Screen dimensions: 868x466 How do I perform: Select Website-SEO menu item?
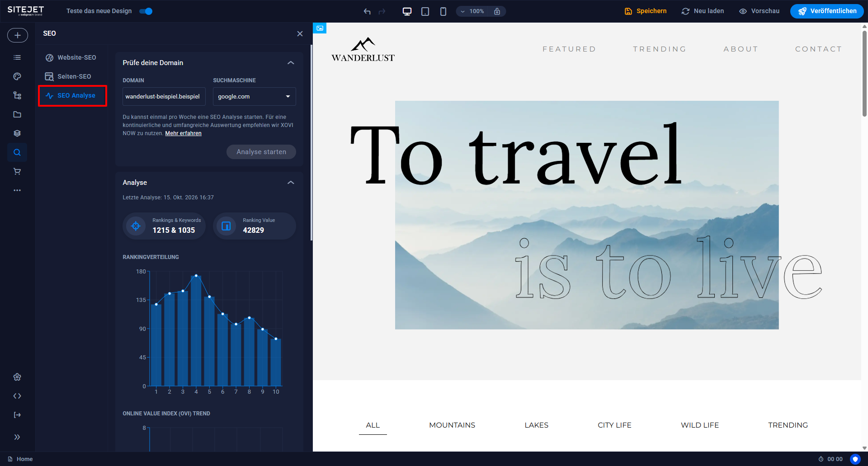click(x=71, y=57)
